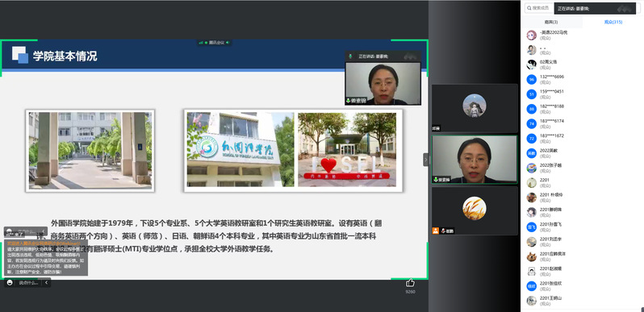Screen dimensions: 644x312
Task: Collapse the bottom chat bar with its arrow
Action: (47, 282)
